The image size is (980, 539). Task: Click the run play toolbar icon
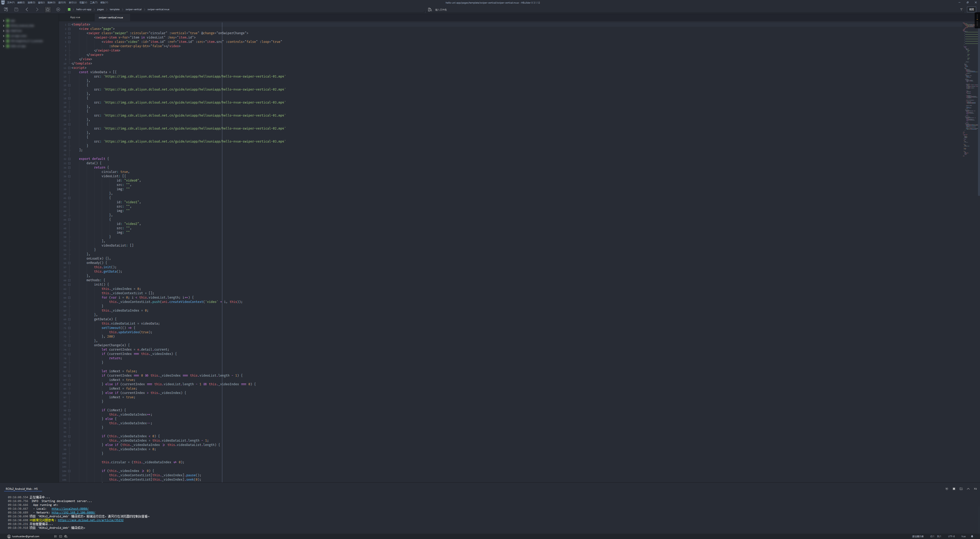tap(58, 9)
